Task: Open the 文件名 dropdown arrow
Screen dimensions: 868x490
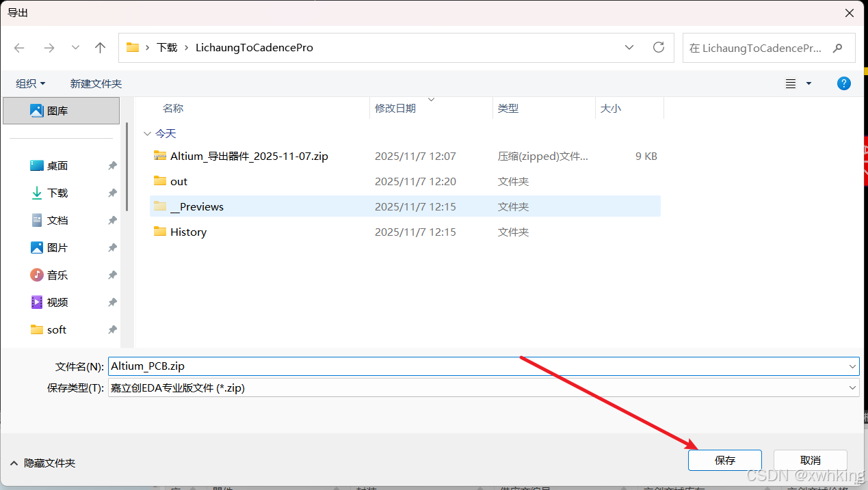Action: click(853, 366)
